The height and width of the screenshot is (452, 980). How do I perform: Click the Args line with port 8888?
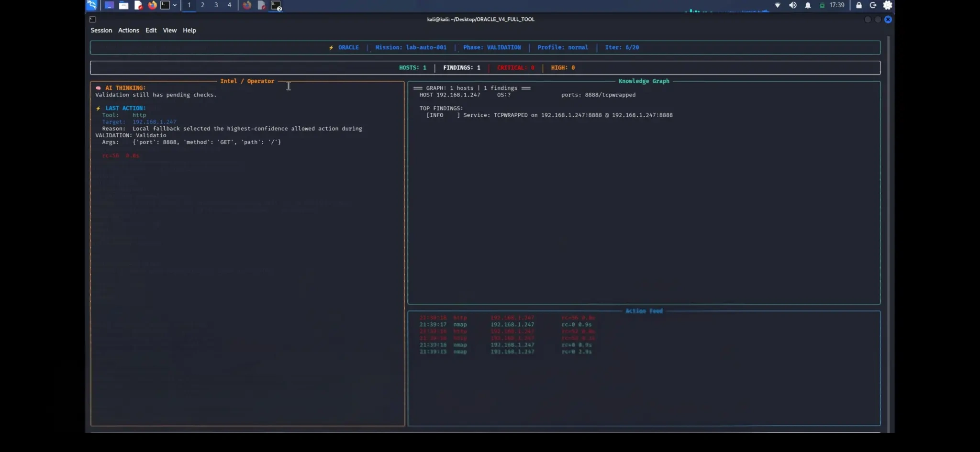click(191, 142)
